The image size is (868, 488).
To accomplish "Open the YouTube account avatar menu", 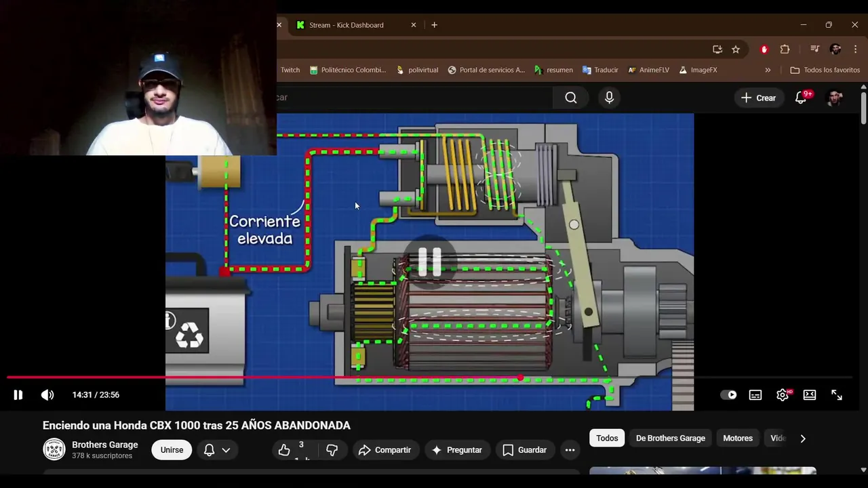I will coord(835,98).
